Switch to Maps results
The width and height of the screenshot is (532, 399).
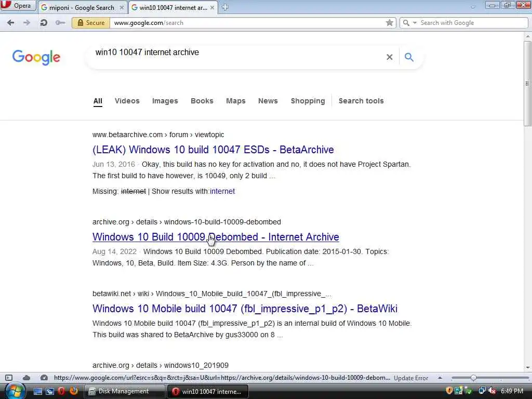pos(236,101)
